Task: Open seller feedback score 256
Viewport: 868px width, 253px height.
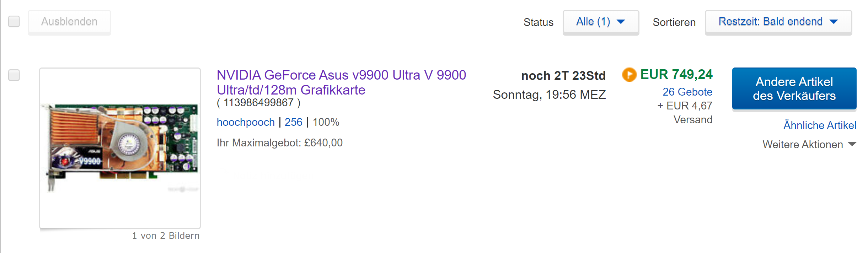Action: 293,122
